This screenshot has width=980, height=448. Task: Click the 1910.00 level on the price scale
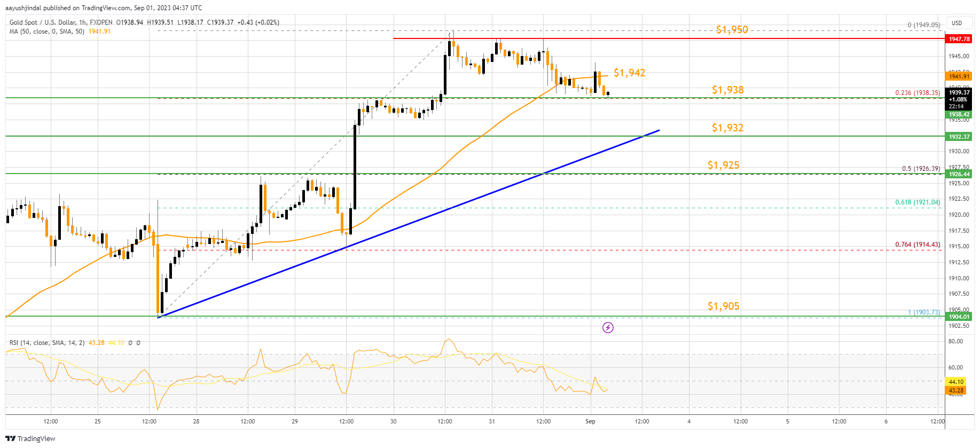959,278
